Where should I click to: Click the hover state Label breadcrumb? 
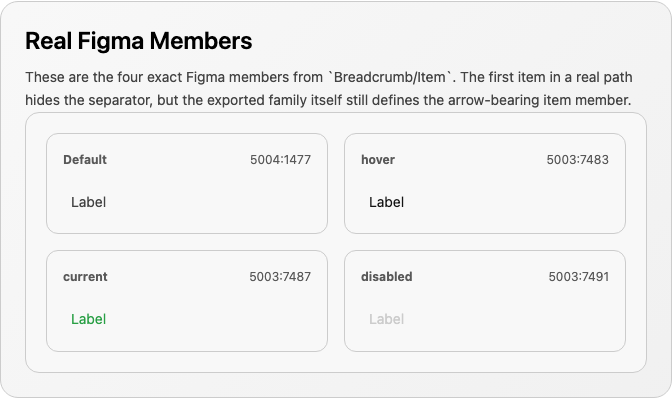coord(386,202)
